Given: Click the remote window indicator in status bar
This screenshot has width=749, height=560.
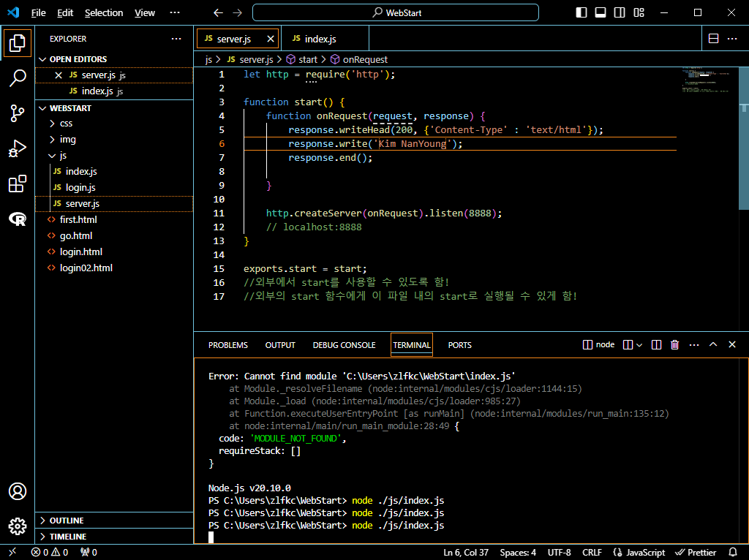Looking at the screenshot, I should coord(12,553).
